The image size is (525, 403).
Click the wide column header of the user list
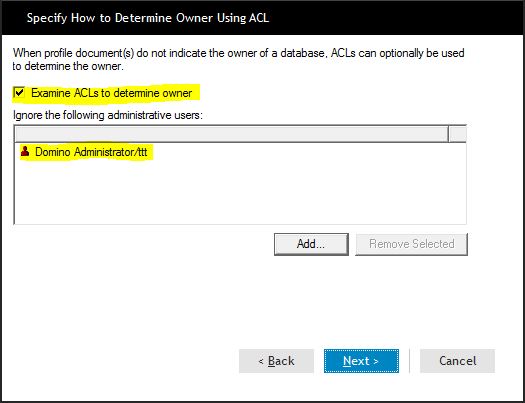pyautogui.click(x=231, y=134)
